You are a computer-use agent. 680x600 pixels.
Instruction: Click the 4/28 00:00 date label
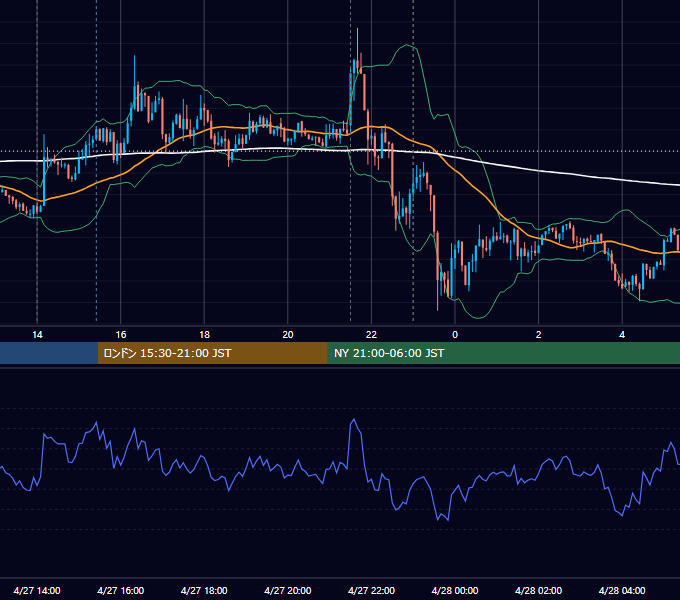pos(455,590)
